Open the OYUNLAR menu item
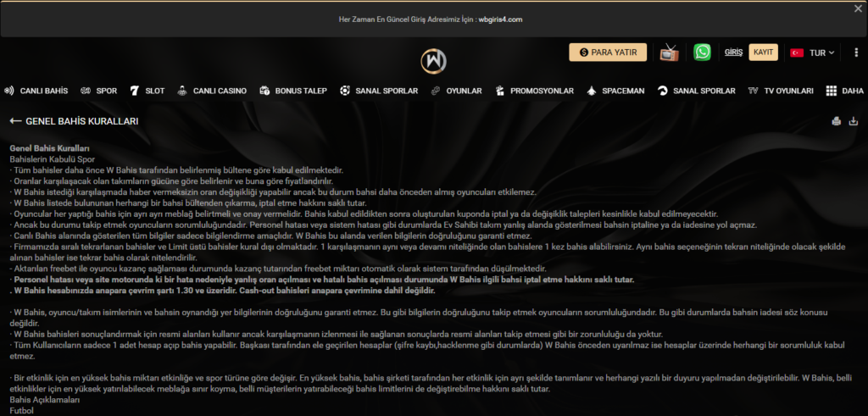The width and height of the screenshot is (868, 416). pyautogui.click(x=465, y=91)
